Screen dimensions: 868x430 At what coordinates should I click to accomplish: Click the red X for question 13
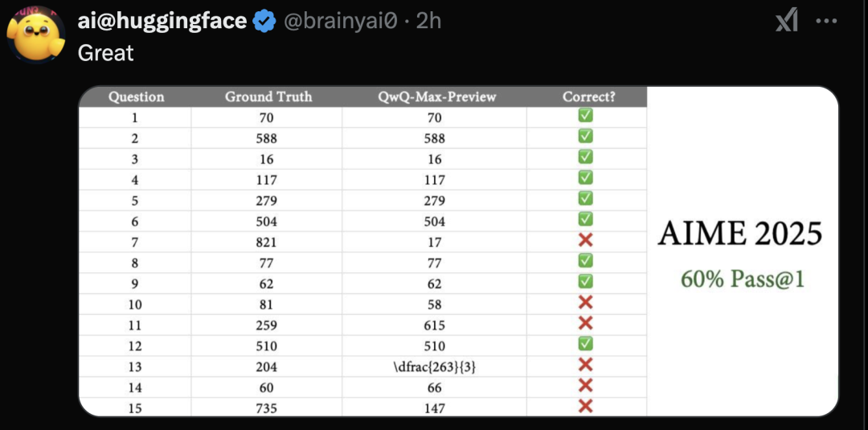point(586,365)
